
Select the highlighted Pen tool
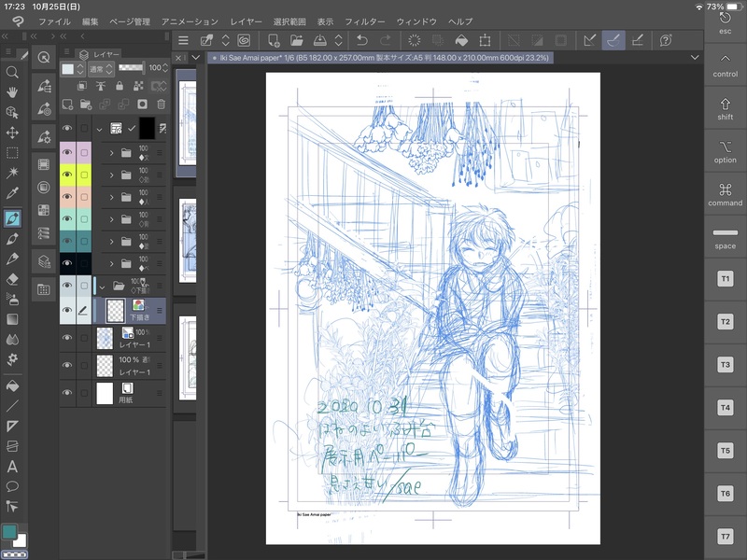point(12,218)
